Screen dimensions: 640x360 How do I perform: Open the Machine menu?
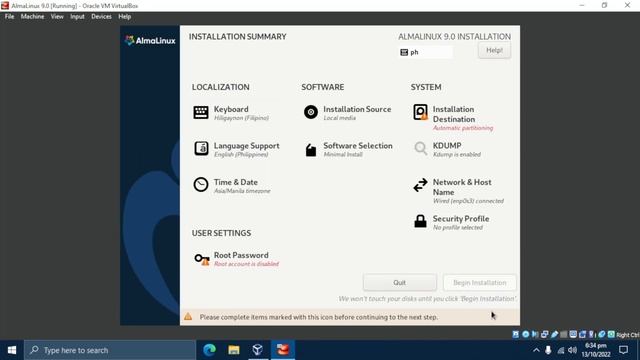[x=32, y=17]
